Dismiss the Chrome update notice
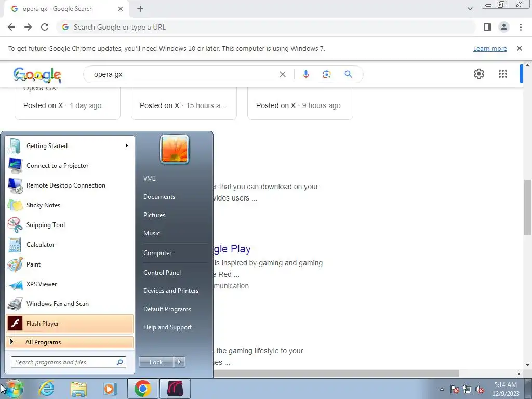This screenshot has height=399, width=532. pos(520,48)
